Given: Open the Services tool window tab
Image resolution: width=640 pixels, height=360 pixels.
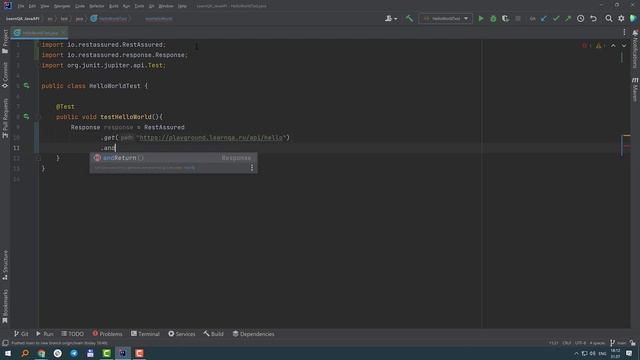Looking at the screenshot, I should pos(182,333).
